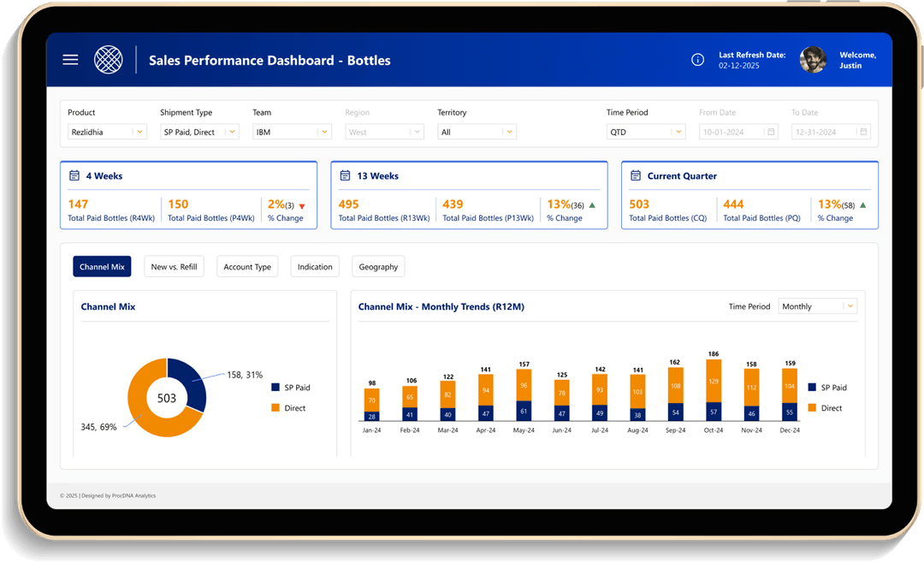Click the Current Quarter calendar icon

(x=636, y=175)
